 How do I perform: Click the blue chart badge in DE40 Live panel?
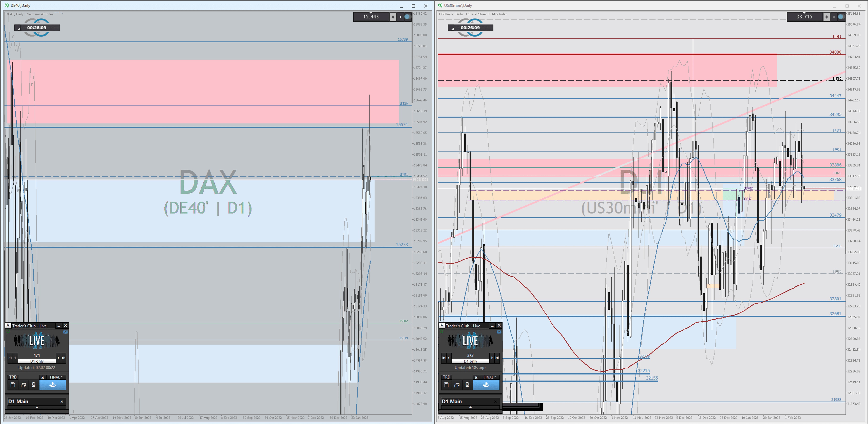(x=65, y=332)
